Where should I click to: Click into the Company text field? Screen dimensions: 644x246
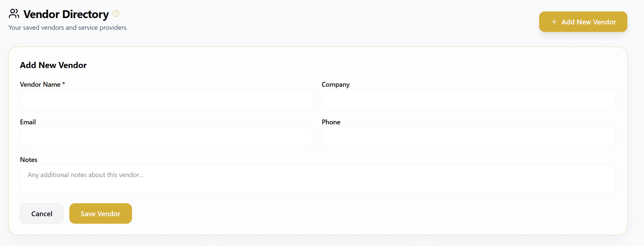pyautogui.click(x=469, y=99)
